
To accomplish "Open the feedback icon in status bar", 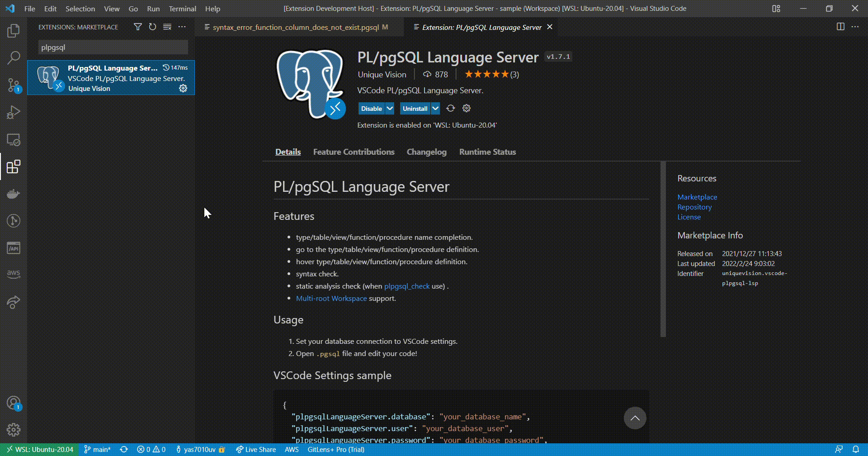I will click(839, 449).
